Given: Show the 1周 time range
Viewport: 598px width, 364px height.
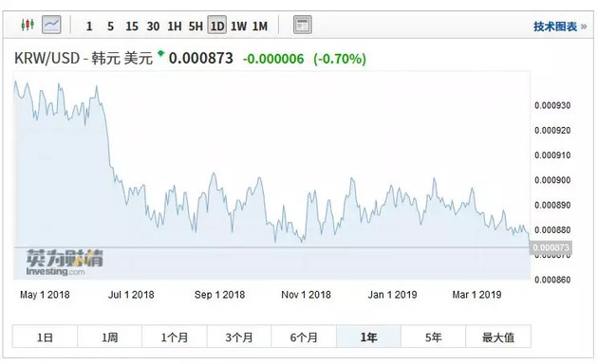Looking at the screenshot, I should [110, 337].
